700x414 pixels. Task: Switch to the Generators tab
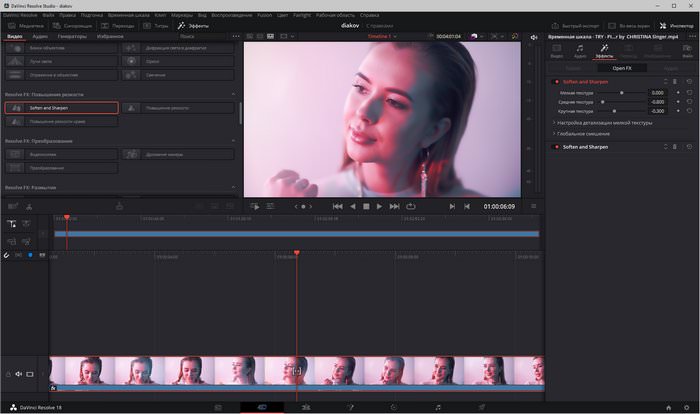71,36
